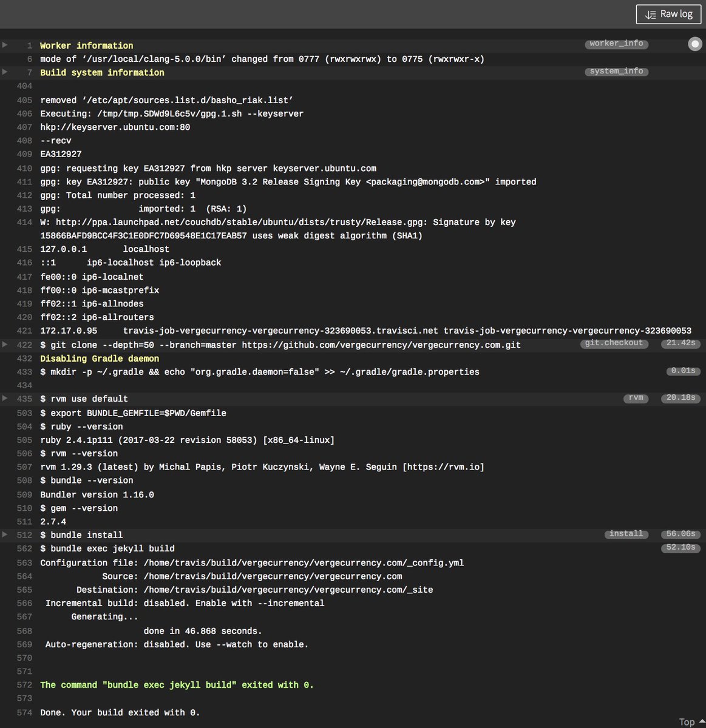The width and height of the screenshot is (706, 728).
Task: Click the green 'exited with 0' command line
Action: (177, 685)
